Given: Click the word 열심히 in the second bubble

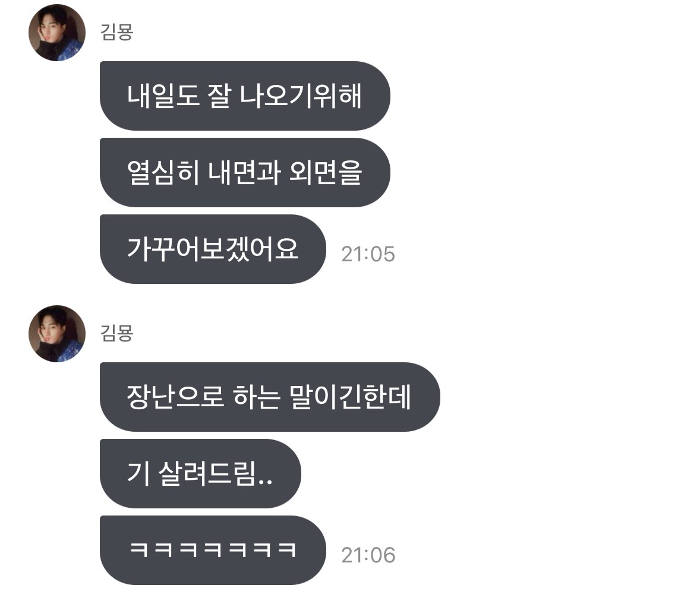Looking at the screenshot, I should (162, 173).
